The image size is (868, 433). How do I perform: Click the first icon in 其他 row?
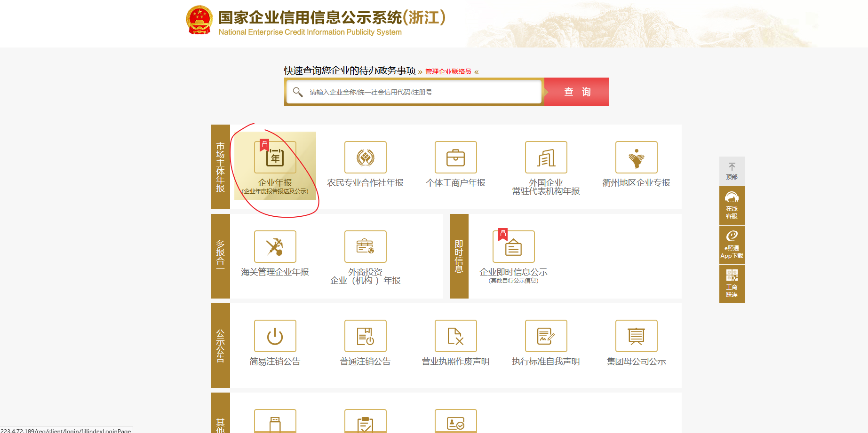pyautogui.click(x=275, y=421)
